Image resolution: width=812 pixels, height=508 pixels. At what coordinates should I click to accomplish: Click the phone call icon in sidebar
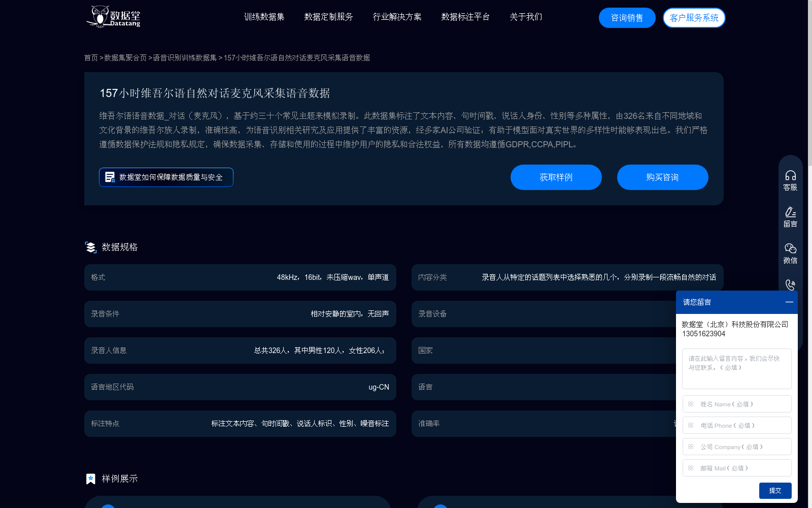(790, 285)
